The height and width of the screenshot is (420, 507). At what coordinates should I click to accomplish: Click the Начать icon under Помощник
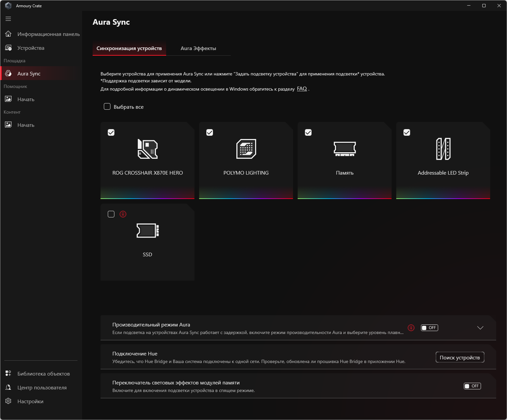tap(8, 99)
